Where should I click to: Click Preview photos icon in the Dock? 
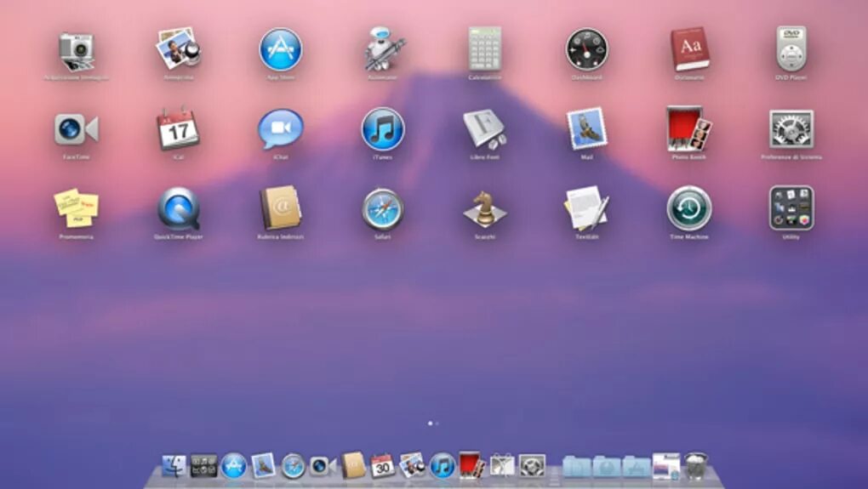pyautogui.click(x=413, y=465)
